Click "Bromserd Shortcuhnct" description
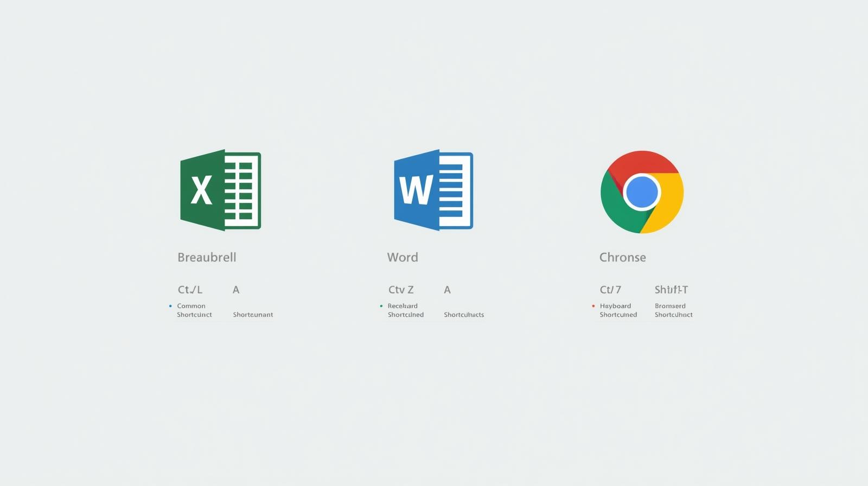 [x=673, y=310]
